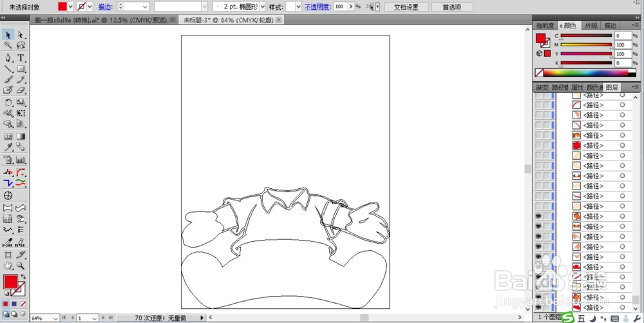Open the 透明度 panel tab
This screenshot has height=323, width=644.
[x=545, y=26]
